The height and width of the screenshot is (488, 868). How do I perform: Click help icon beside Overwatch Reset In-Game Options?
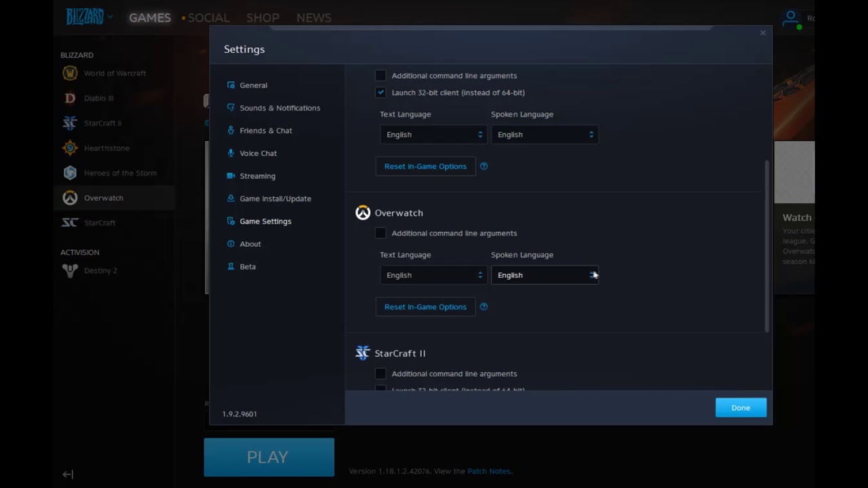point(484,307)
